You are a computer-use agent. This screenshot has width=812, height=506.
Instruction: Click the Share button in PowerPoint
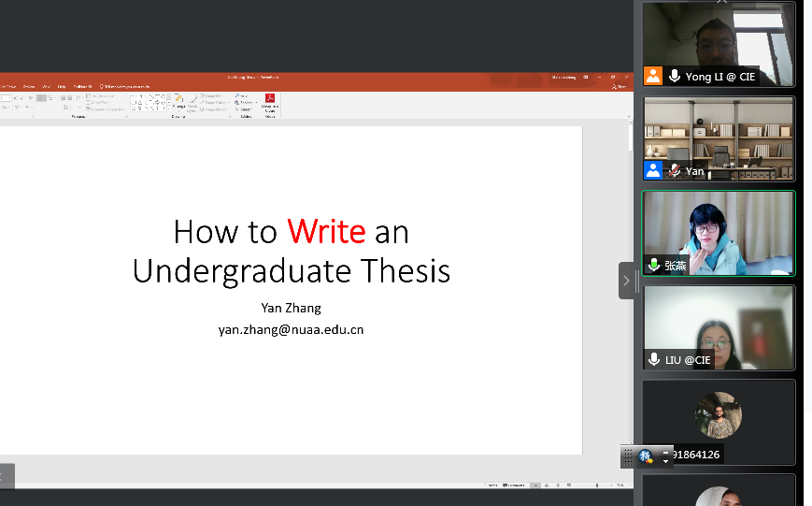620,86
